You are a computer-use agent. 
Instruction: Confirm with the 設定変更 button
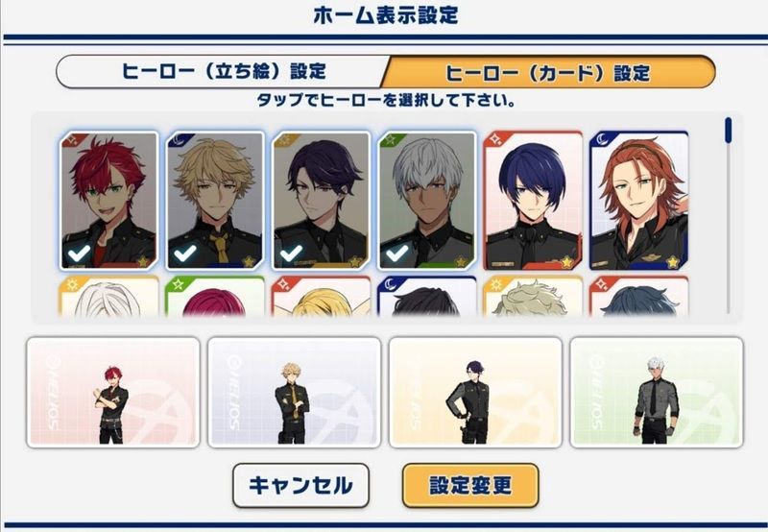[x=470, y=486]
